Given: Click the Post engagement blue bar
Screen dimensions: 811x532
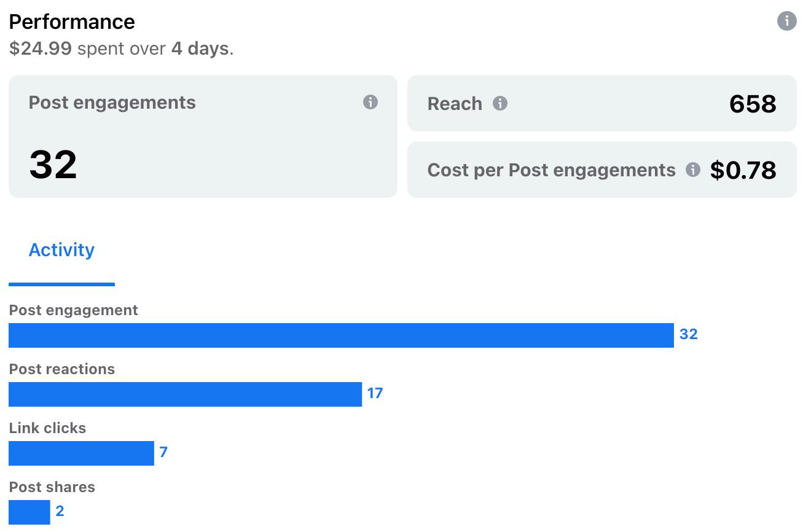Looking at the screenshot, I should (341, 335).
